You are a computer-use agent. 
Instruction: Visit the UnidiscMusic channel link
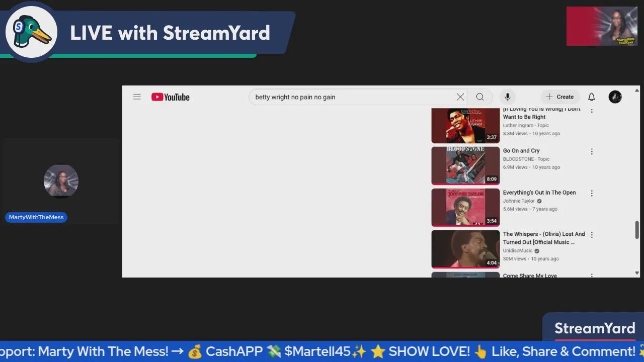point(518,251)
